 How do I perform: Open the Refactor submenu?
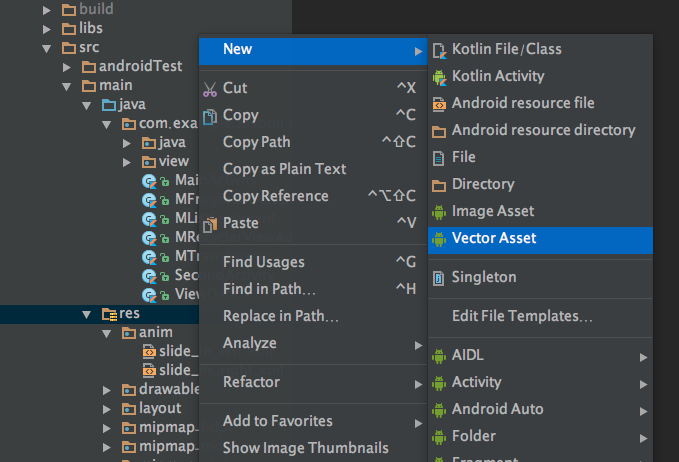tap(252, 382)
